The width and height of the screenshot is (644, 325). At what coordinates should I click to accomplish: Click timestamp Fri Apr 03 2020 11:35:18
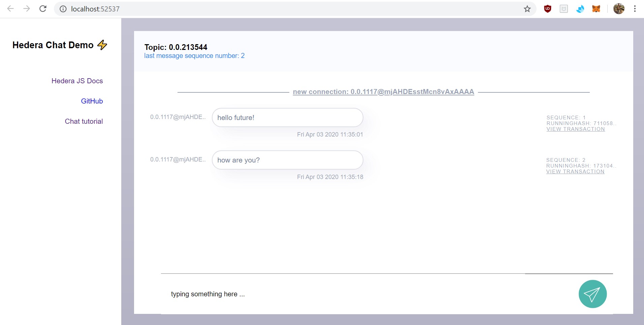tap(330, 177)
